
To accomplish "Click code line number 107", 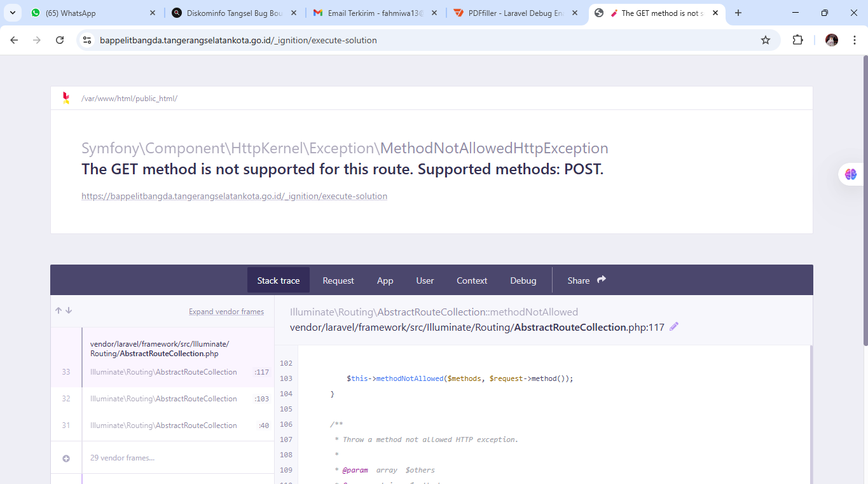I will (x=286, y=439).
